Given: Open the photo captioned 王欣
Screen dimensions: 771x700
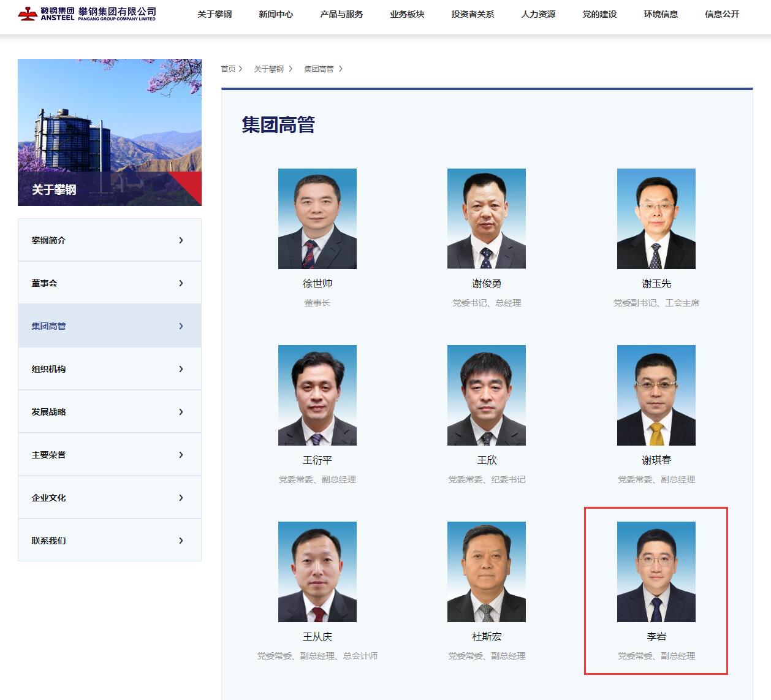Looking at the screenshot, I should 487,395.
